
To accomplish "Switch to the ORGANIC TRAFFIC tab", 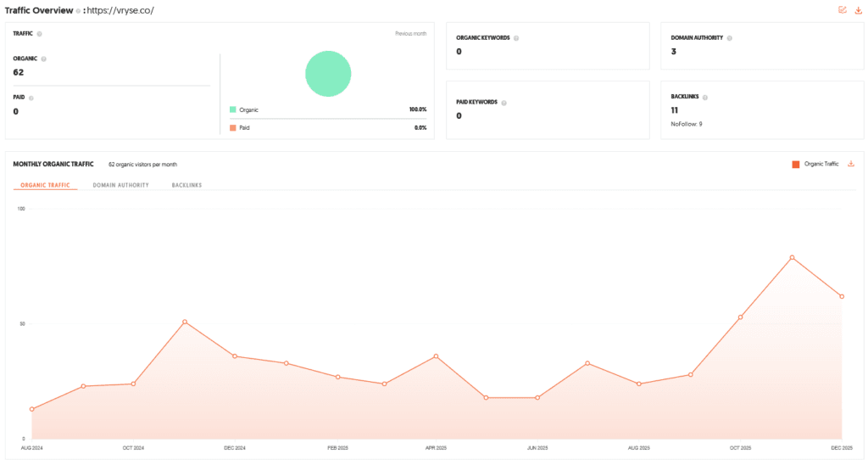I will pyautogui.click(x=46, y=185).
